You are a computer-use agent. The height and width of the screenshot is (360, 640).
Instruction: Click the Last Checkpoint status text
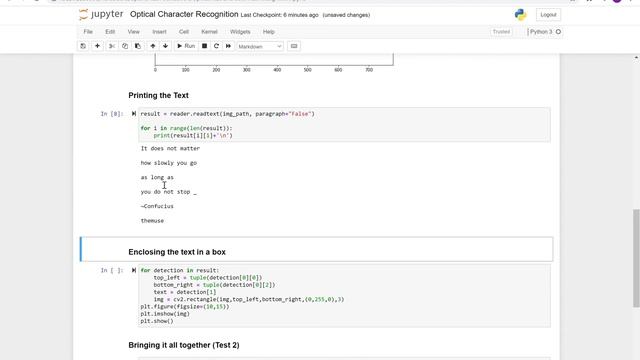(x=280, y=15)
